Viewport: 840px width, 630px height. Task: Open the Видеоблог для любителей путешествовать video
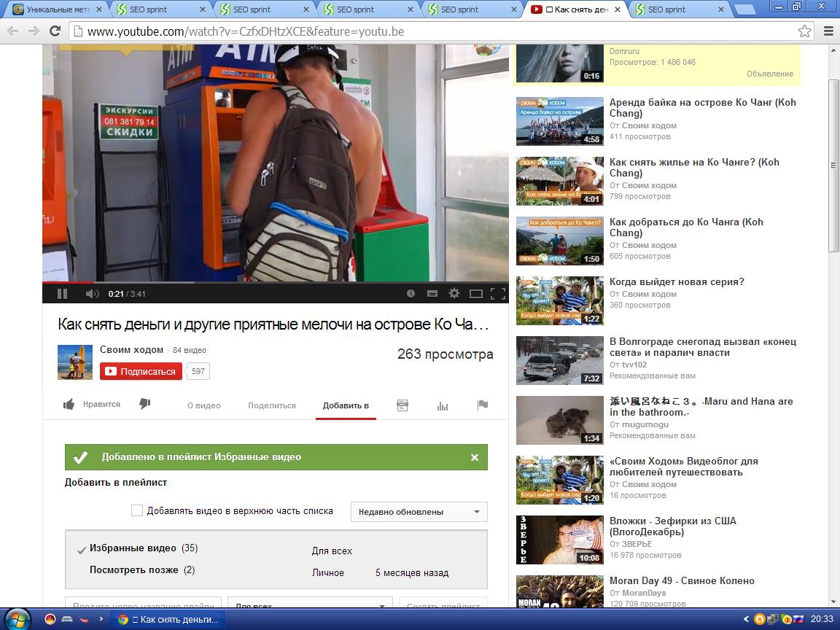[x=683, y=467]
